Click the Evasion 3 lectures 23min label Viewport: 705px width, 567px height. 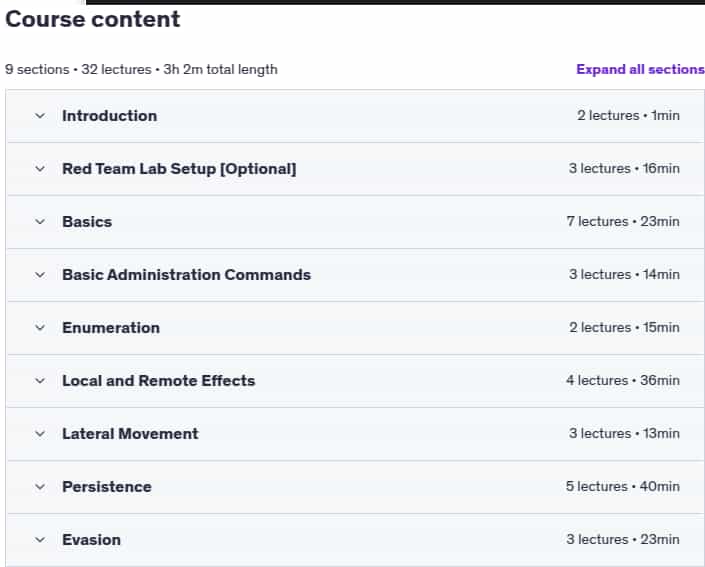[623, 540]
